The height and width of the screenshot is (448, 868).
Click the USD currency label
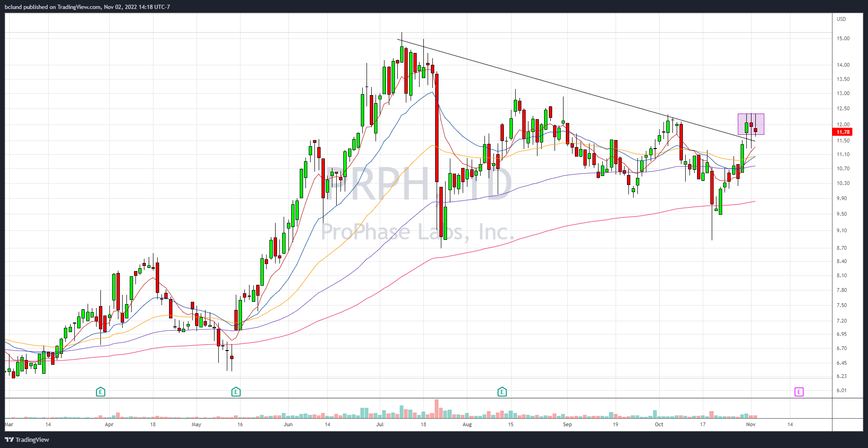tap(841, 19)
